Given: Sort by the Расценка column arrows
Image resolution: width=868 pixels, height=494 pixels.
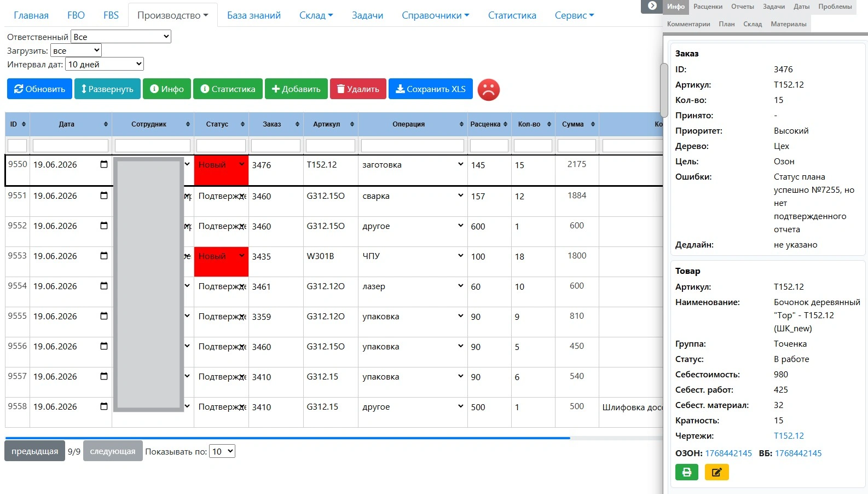Looking at the screenshot, I should 505,124.
